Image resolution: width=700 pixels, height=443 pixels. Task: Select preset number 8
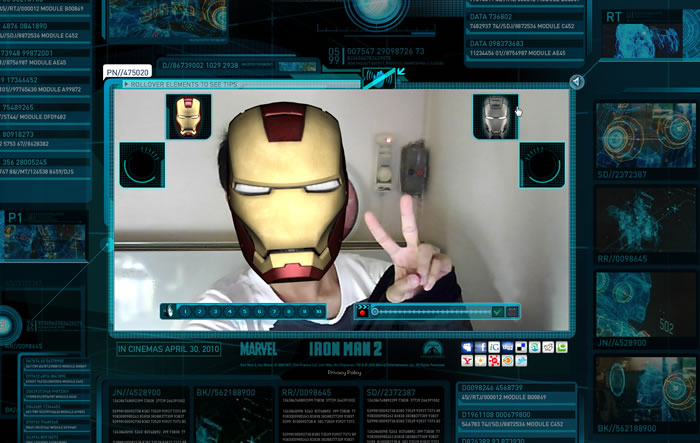289,312
